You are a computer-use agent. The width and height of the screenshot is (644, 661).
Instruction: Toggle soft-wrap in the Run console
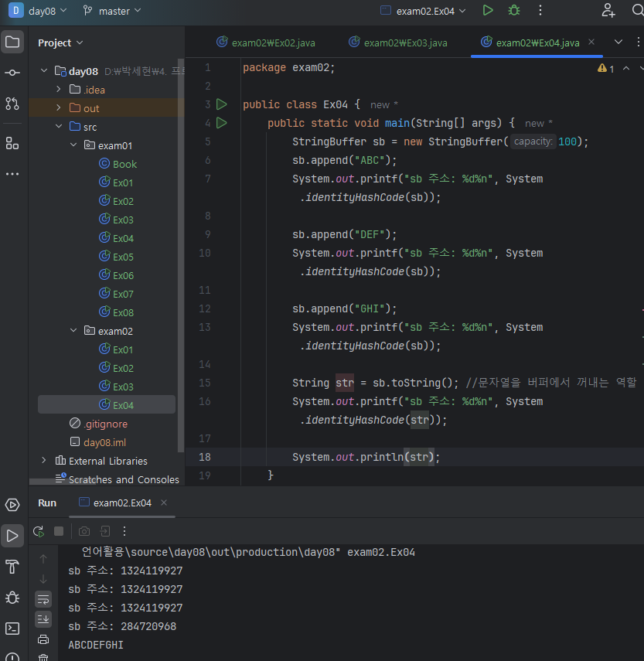[x=43, y=599]
